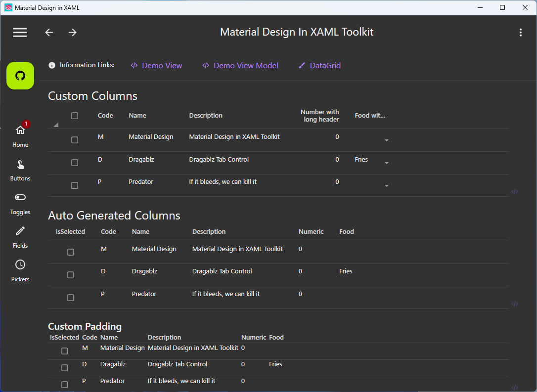Image resolution: width=537 pixels, height=392 pixels.
Task: Click the Buttons pointer icon
Action: [20, 165]
